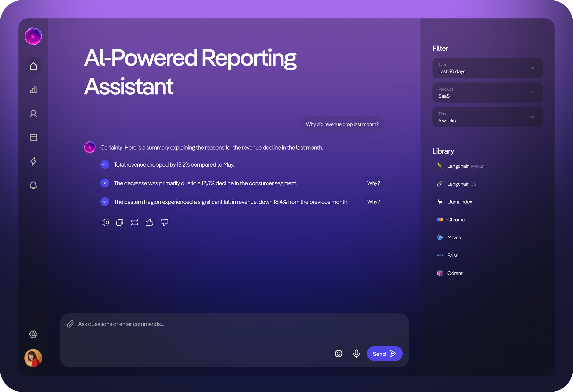The width and height of the screenshot is (573, 392).
Task: Click the assistant avatar orb beside the response
Action: pyautogui.click(x=90, y=147)
